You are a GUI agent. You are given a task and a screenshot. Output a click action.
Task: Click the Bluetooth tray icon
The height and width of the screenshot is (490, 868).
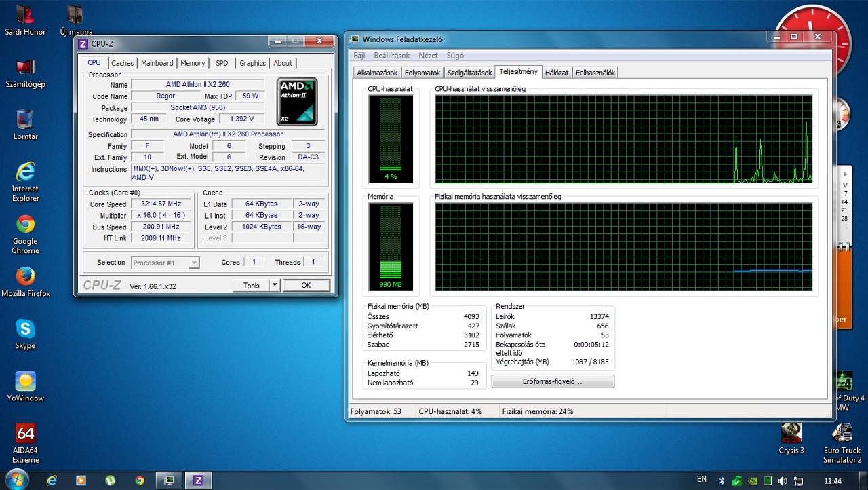click(722, 480)
